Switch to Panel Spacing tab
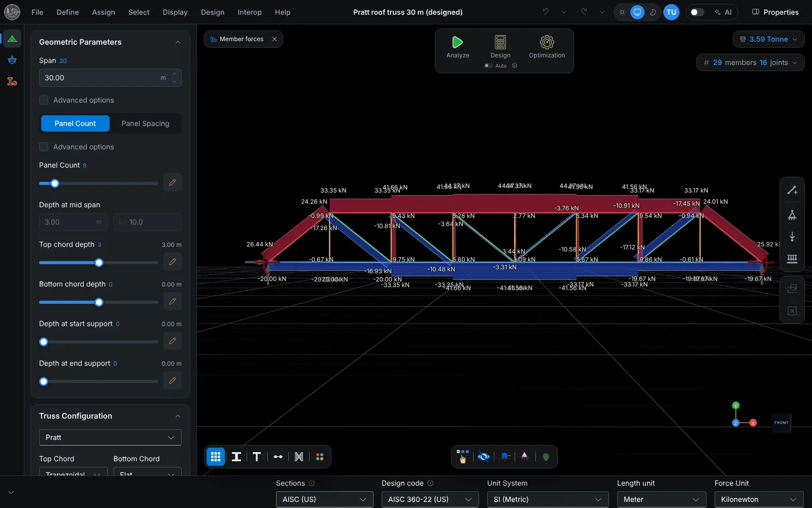 pos(145,123)
